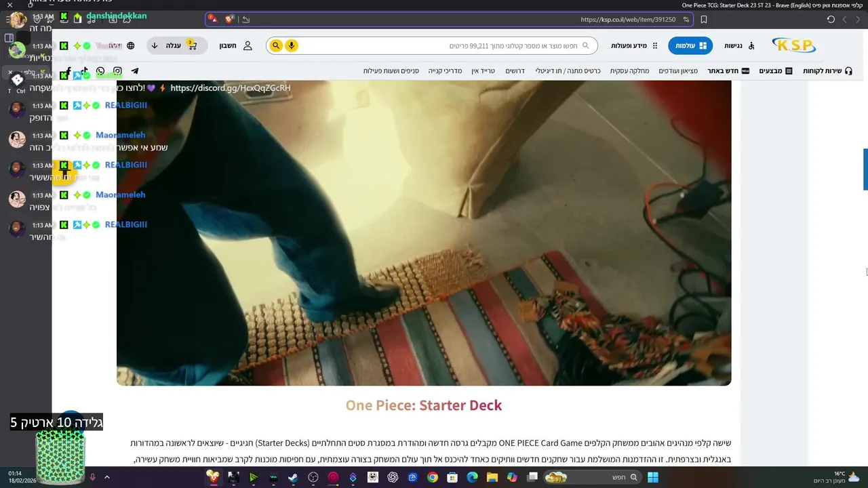Open ChatGPT app from taskbar
This screenshot has height=488, width=868.
393,477
